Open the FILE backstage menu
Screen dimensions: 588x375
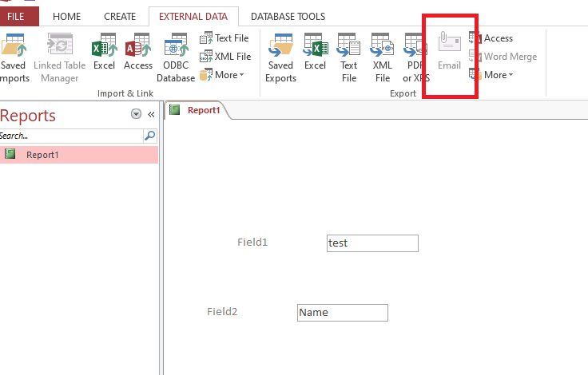(x=16, y=17)
